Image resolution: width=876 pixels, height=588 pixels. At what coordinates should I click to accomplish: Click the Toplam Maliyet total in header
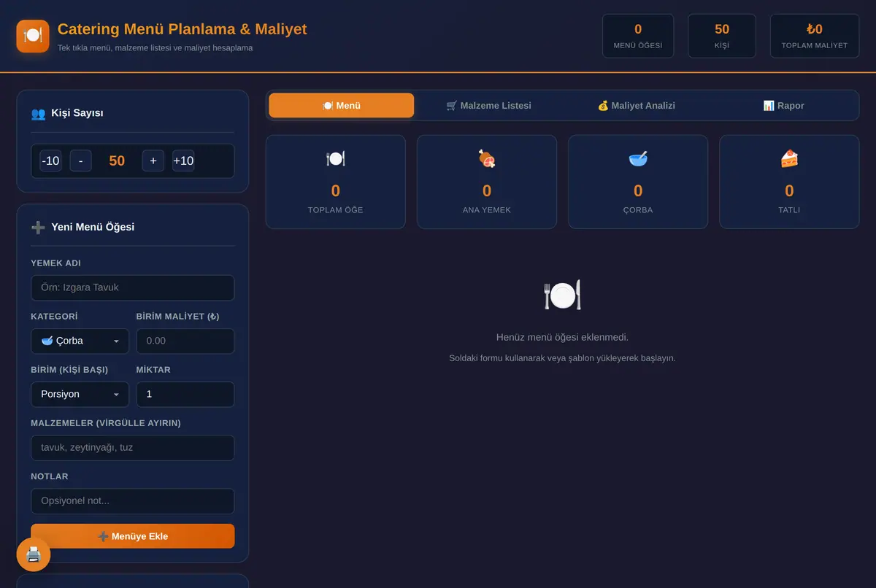(x=815, y=36)
